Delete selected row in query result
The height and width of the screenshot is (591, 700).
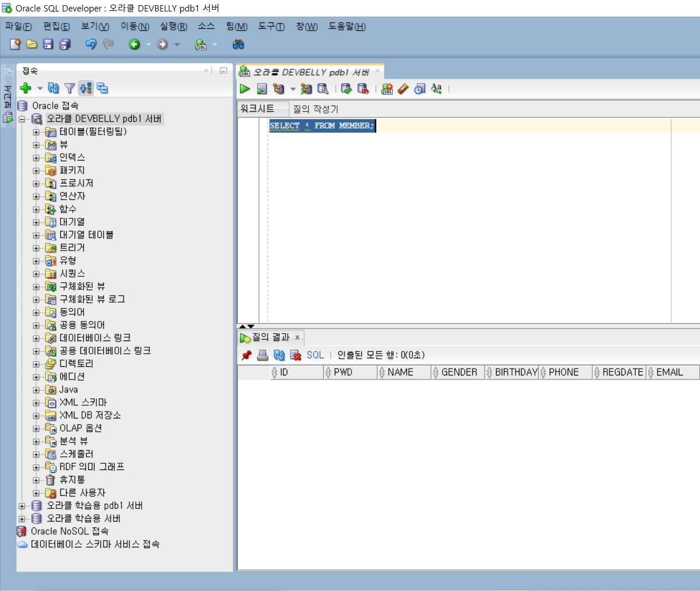(296, 355)
